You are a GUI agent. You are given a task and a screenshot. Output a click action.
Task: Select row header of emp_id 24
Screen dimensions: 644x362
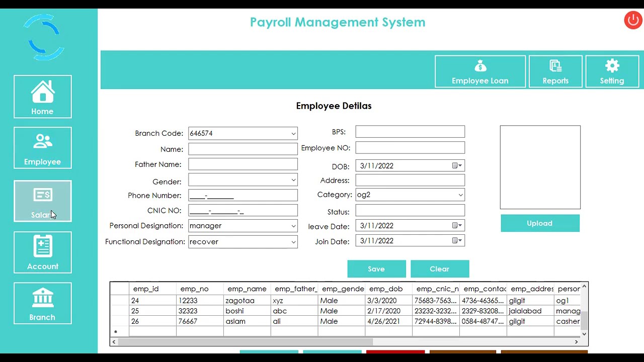(x=120, y=301)
